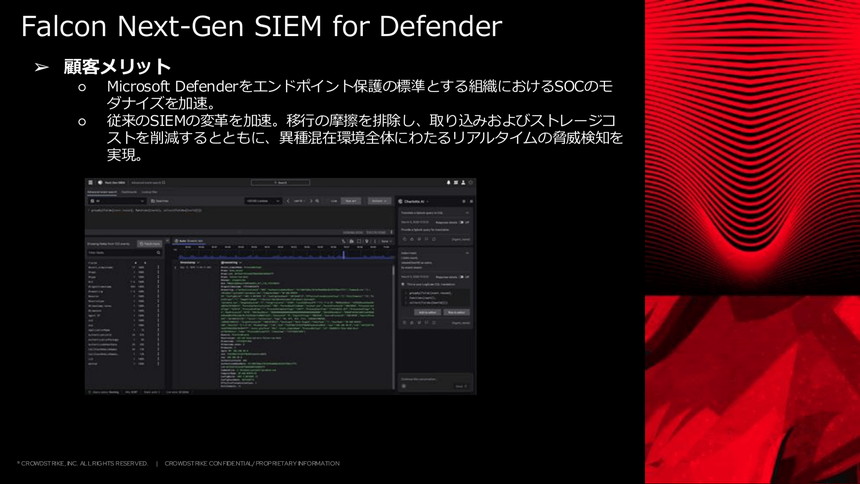Screen dimensions: 860x484
Task: Collapse the Translate a Splunk query card
Action: pos(467,212)
